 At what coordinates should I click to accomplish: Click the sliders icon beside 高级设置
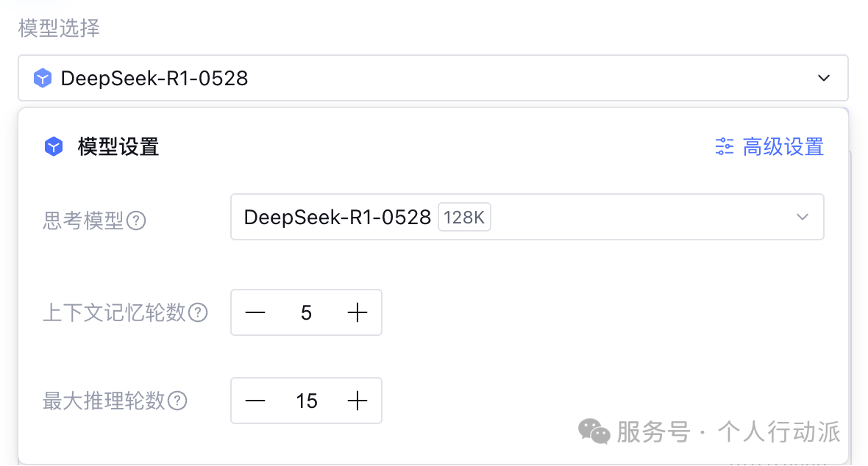tap(725, 147)
